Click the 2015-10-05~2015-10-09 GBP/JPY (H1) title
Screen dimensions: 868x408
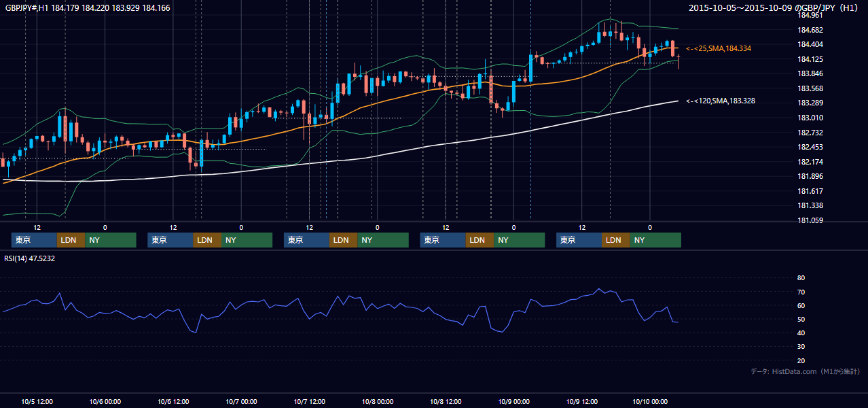(774, 8)
